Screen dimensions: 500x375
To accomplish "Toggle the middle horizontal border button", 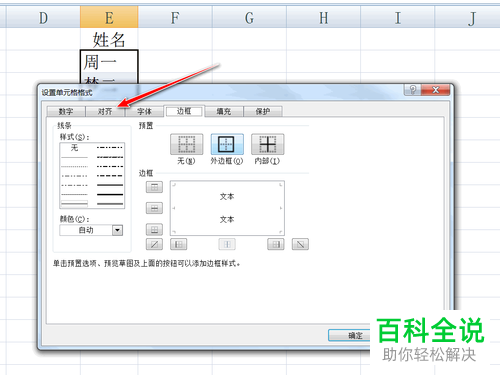I will tap(154, 208).
